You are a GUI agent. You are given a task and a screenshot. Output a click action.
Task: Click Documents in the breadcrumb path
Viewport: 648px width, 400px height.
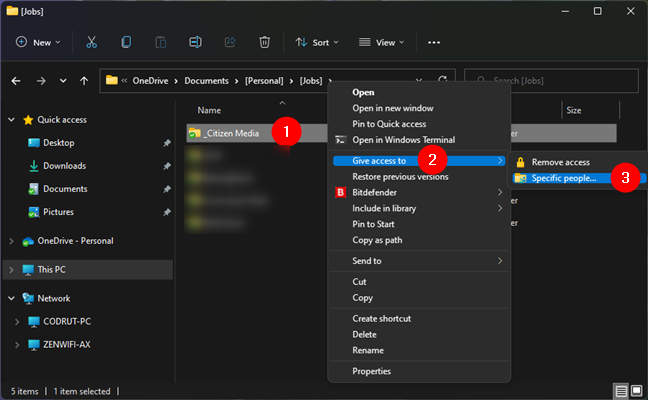click(206, 81)
